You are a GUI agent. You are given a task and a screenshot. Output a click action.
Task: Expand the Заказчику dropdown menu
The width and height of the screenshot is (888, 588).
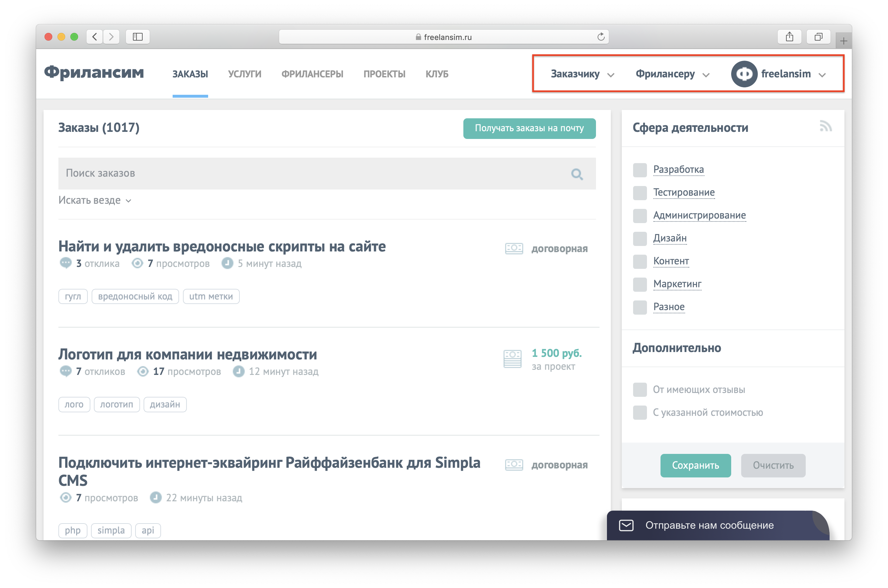pyautogui.click(x=582, y=74)
